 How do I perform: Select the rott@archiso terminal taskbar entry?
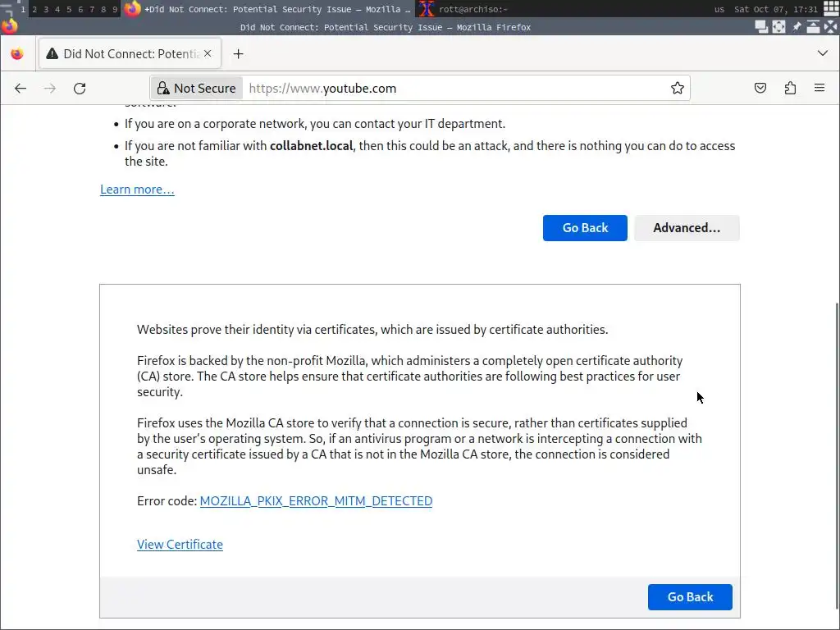463,9
